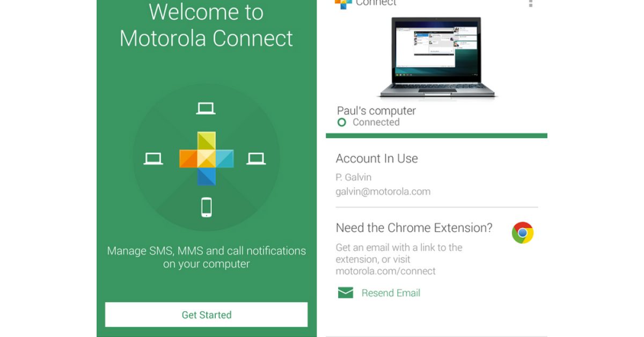Image resolution: width=644 pixels, height=337 pixels.
Task: Click the laptop icon right of the plus logo
Action: (256, 159)
